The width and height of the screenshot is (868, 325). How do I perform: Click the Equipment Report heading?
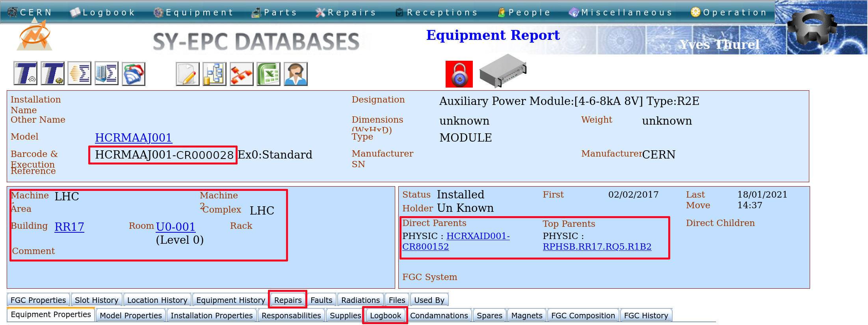coord(493,35)
